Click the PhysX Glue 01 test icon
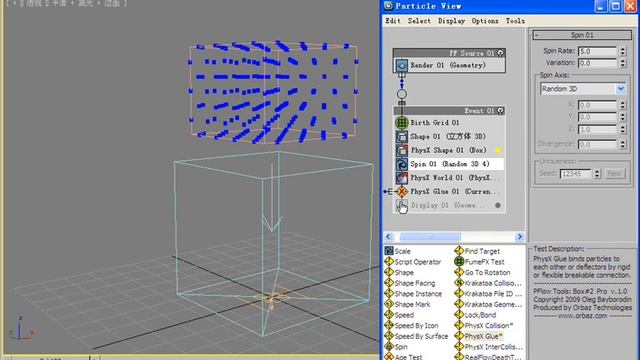The width and height of the screenshot is (640, 360). 402,191
